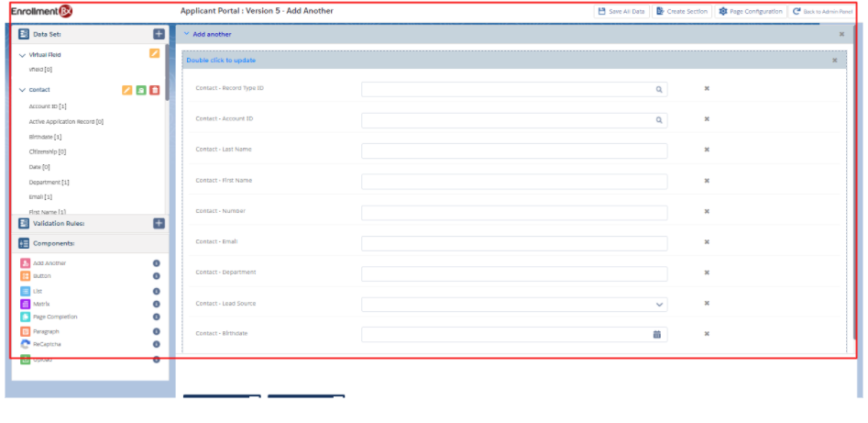
Task: Open the Contact - Birthdate calendar picker
Action: tap(657, 334)
